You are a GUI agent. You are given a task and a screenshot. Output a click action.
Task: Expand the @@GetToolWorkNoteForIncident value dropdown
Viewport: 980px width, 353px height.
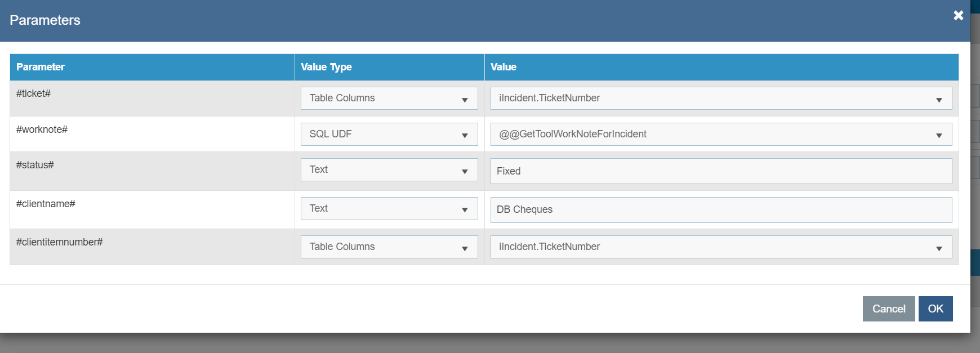point(721,135)
